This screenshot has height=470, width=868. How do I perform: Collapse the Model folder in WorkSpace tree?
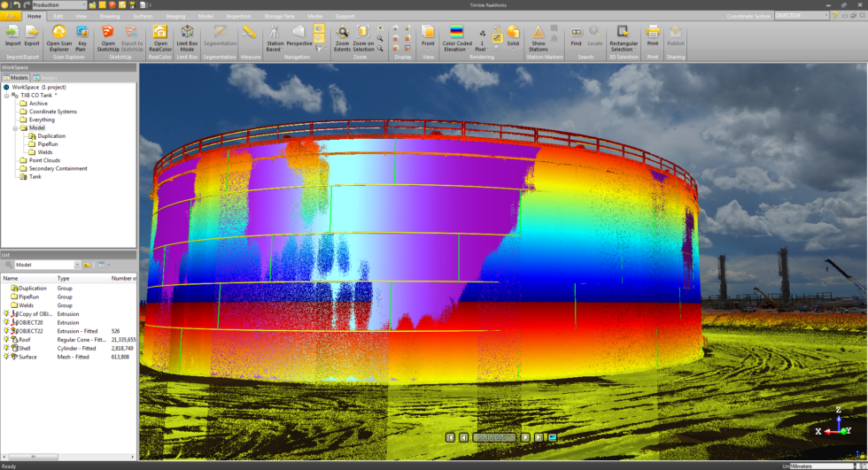pos(16,127)
